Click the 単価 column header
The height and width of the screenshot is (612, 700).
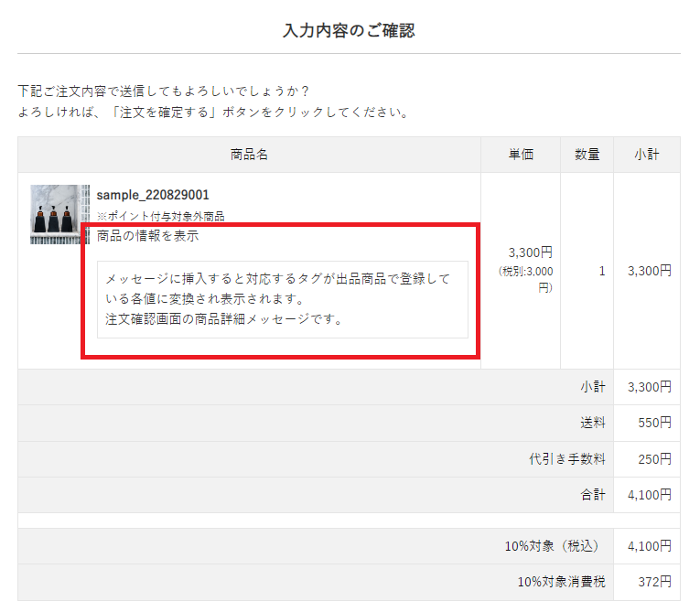point(521,155)
